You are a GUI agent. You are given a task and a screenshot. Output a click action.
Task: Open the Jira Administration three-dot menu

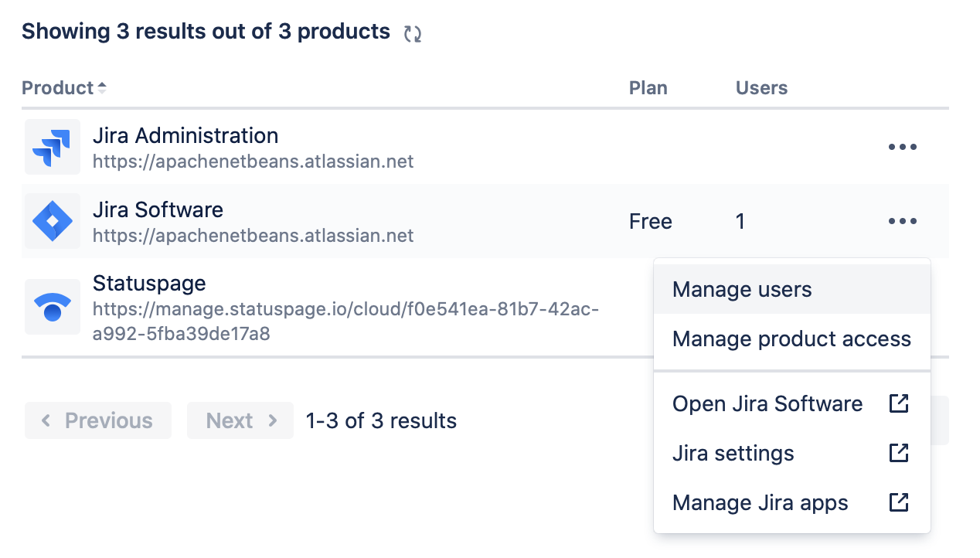click(902, 147)
